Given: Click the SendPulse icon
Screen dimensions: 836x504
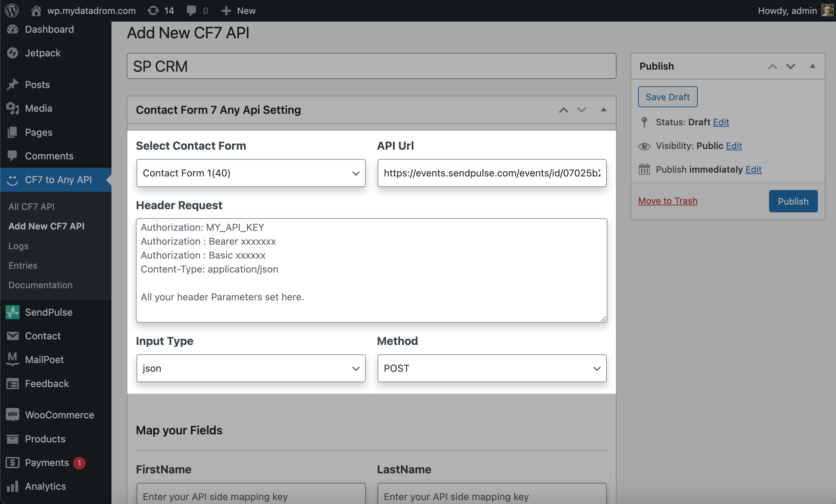Looking at the screenshot, I should [13, 312].
